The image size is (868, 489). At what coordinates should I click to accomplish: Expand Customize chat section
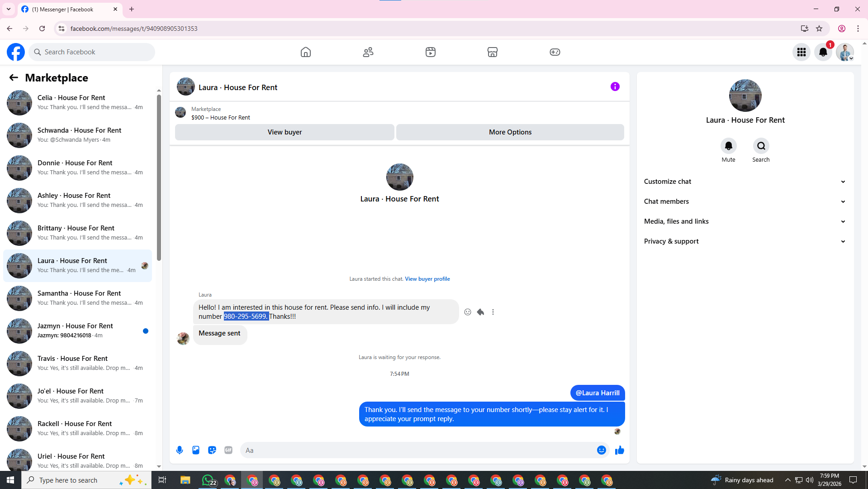click(745, 182)
